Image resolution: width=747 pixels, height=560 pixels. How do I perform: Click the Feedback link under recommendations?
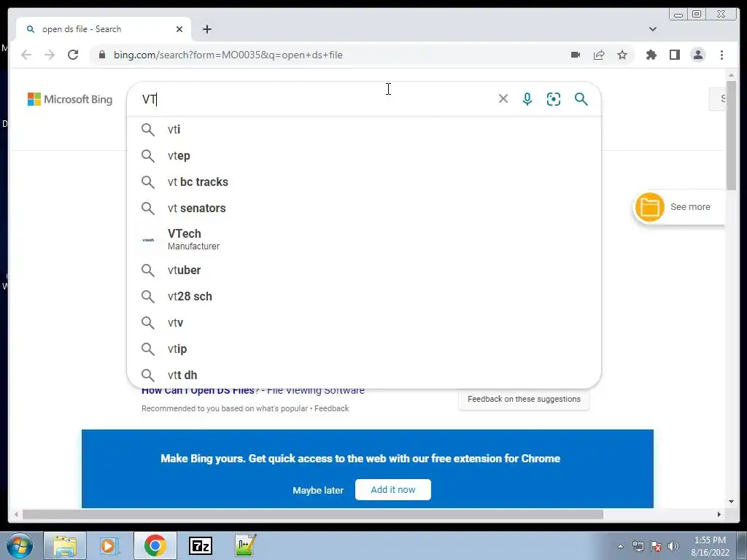[x=332, y=408]
